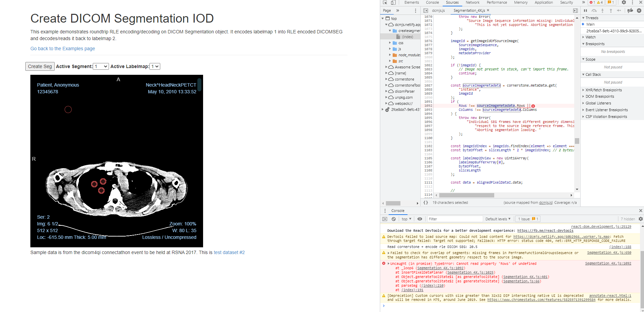Image resolution: width=644 pixels, height=312 pixels.
Task: Click the step out of function icon
Action: tap(611, 11)
